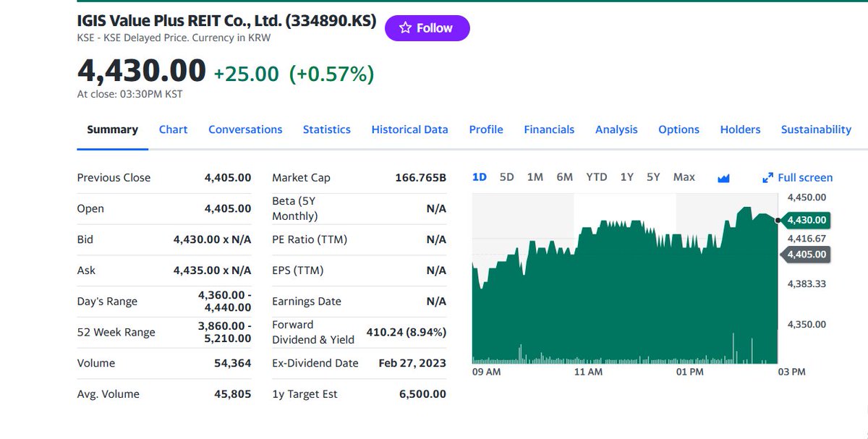Click the 4,430.00 current price chart marker
The image size is (868, 439).
[x=804, y=220]
